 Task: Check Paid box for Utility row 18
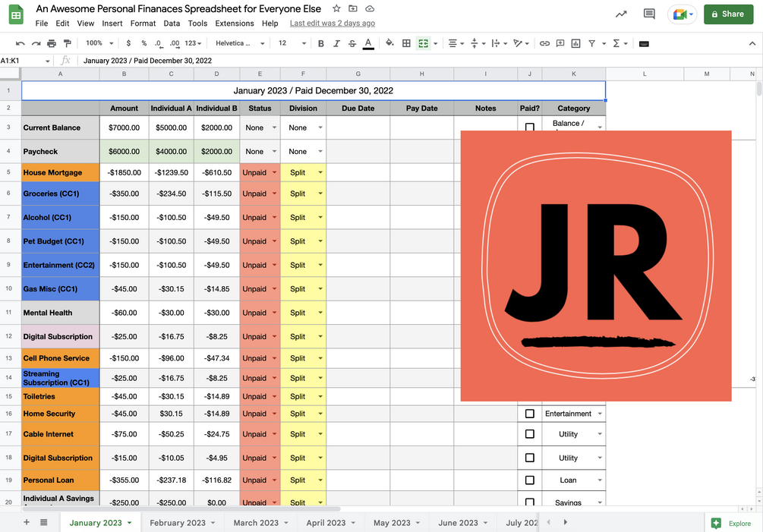pos(530,458)
